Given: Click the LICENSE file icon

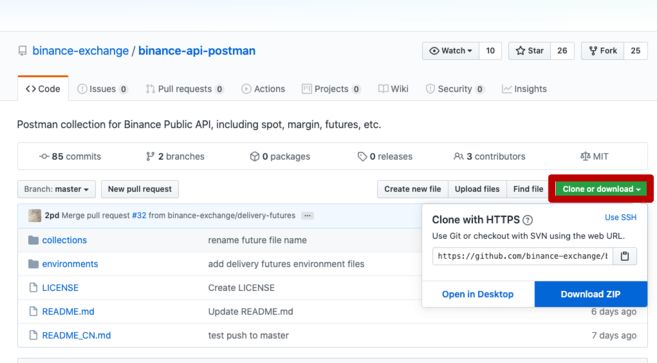Looking at the screenshot, I should click(x=33, y=288).
